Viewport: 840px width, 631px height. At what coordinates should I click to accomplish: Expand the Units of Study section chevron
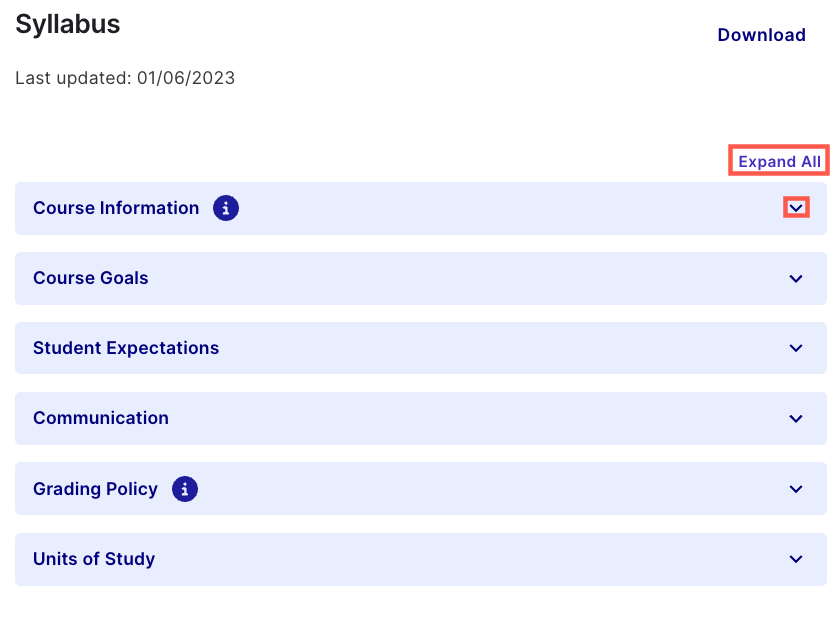[x=795, y=559]
